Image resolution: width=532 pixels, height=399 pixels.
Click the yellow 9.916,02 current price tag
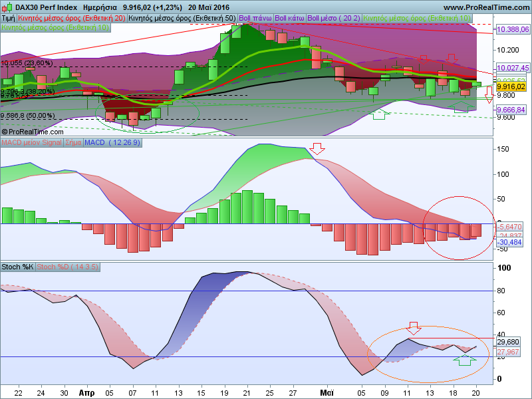(511, 87)
